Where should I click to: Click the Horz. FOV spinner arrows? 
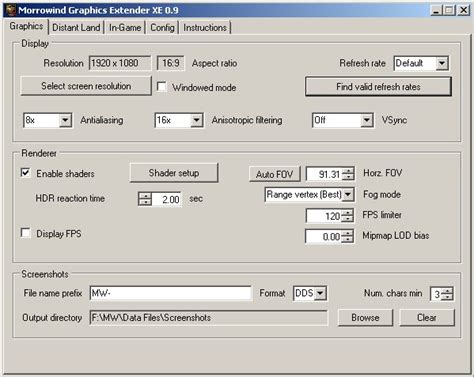point(348,174)
